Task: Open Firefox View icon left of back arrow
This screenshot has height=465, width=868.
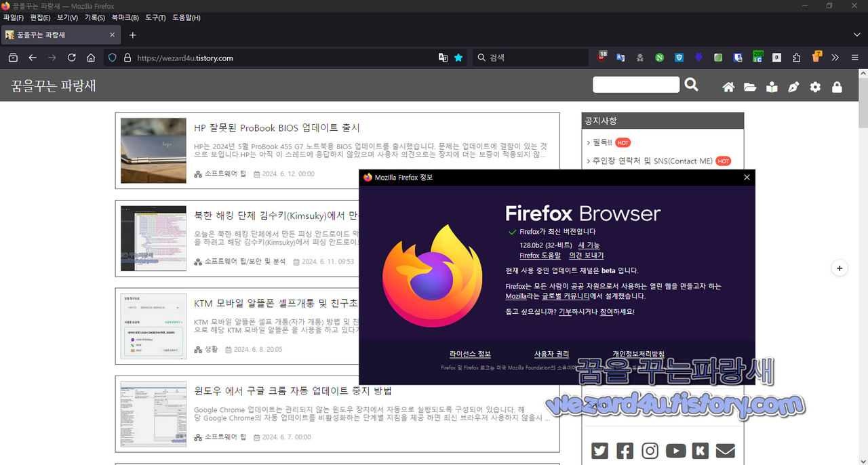Action: coord(13,58)
